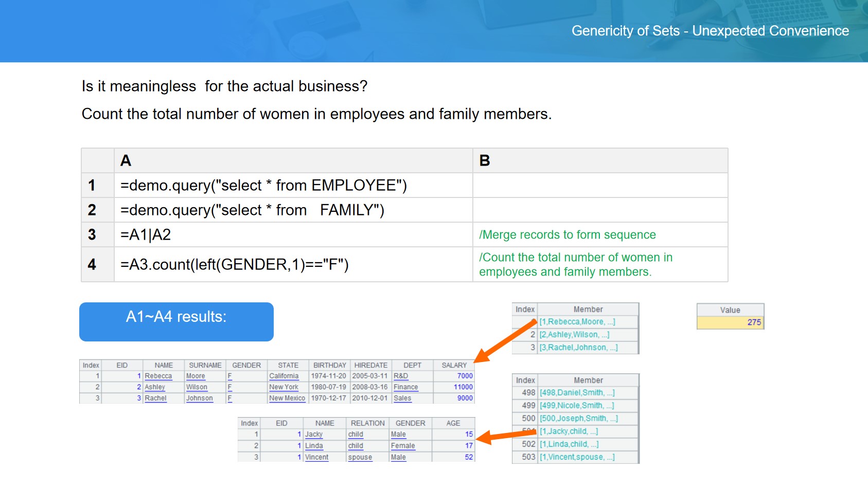Click the Female gender link for Linda
Screen dimensions: 868x488
(x=402, y=446)
